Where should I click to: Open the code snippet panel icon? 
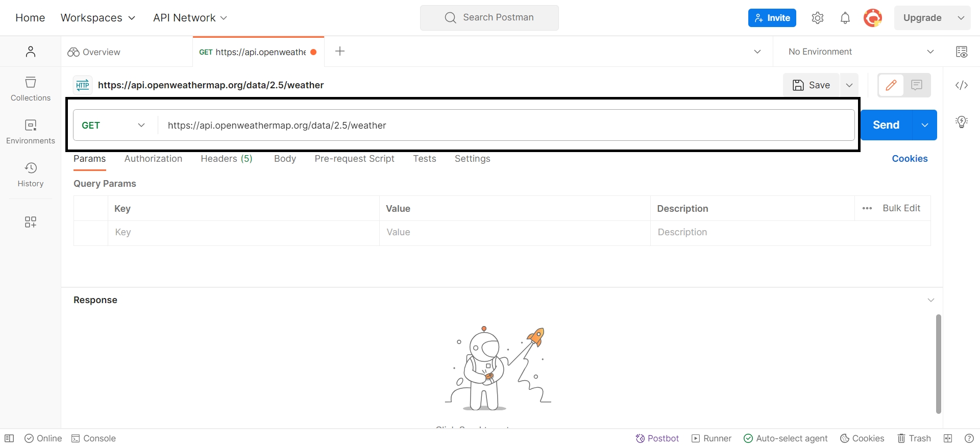pyautogui.click(x=962, y=85)
